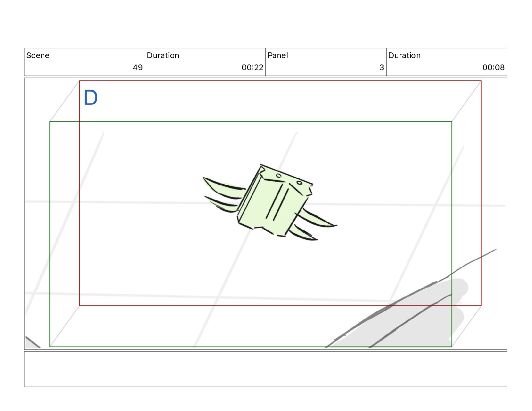Select scene duration value 00:22
Viewport: 532px width, 411px height.
pyautogui.click(x=252, y=67)
